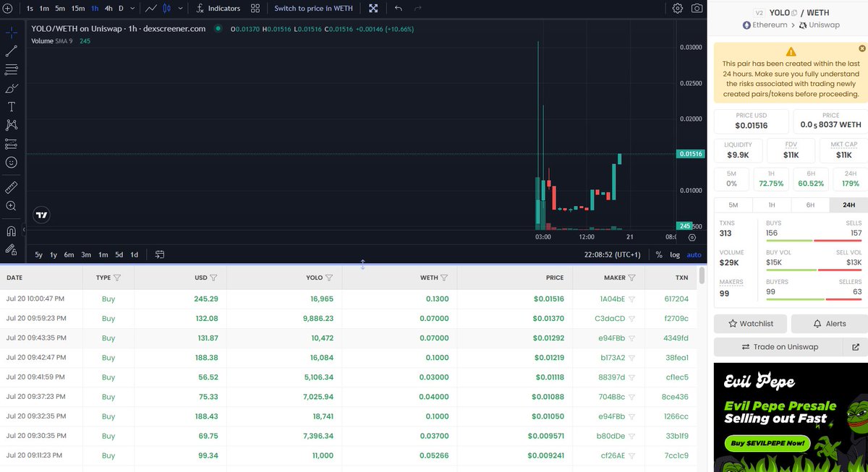Select the crosshair cursor tool

click(12, 33)
